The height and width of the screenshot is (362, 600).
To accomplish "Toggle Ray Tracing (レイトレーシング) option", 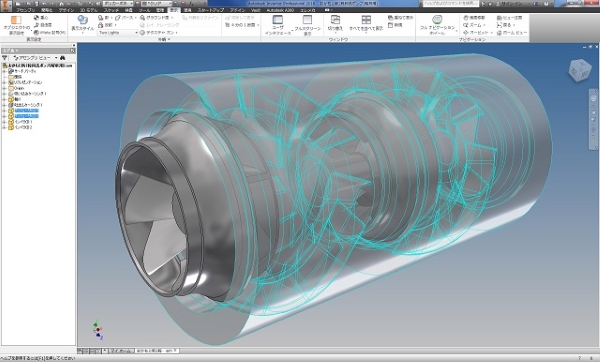I will pos(160,25).
